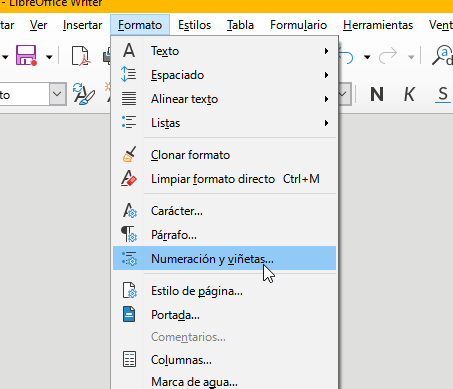Click the blue Portada page icon
Image resolution: width=453 pixels, height=389 pixels.
pos(129,314)
